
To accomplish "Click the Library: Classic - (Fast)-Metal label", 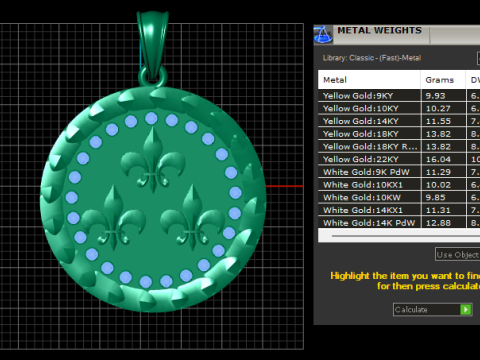I will coord(372,58).
